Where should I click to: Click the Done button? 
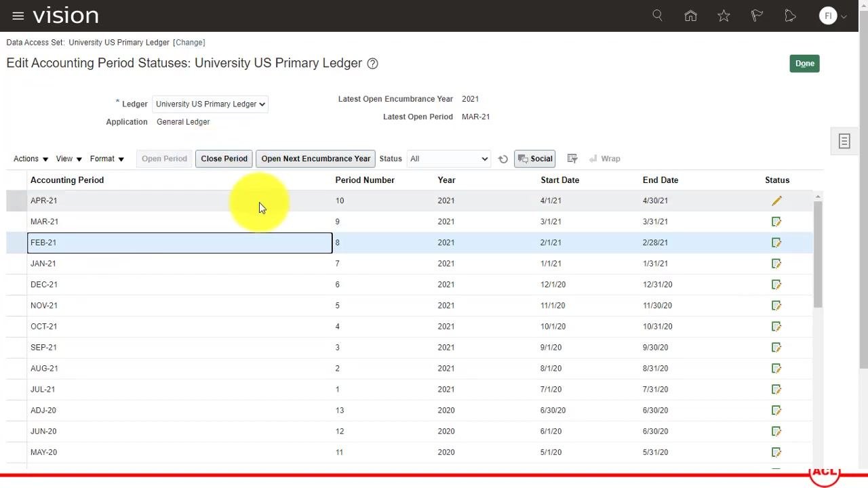click(804, 64)
